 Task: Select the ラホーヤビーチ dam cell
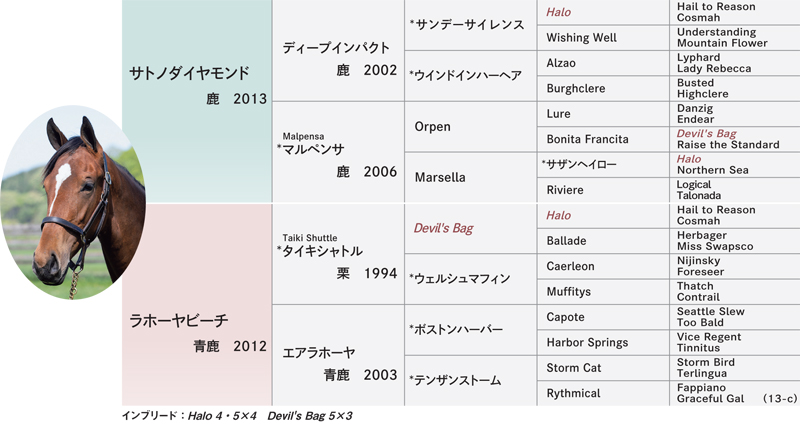197,305
